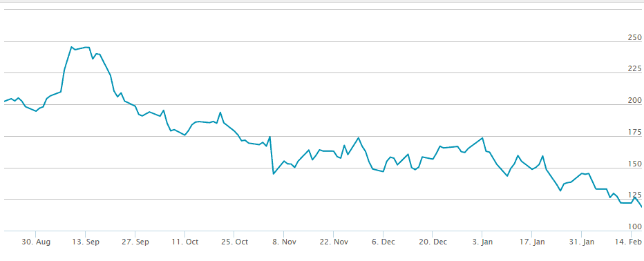Click the 31. Jan date label
The height and width of the screenshot is (261, 644).
(581, 242)
